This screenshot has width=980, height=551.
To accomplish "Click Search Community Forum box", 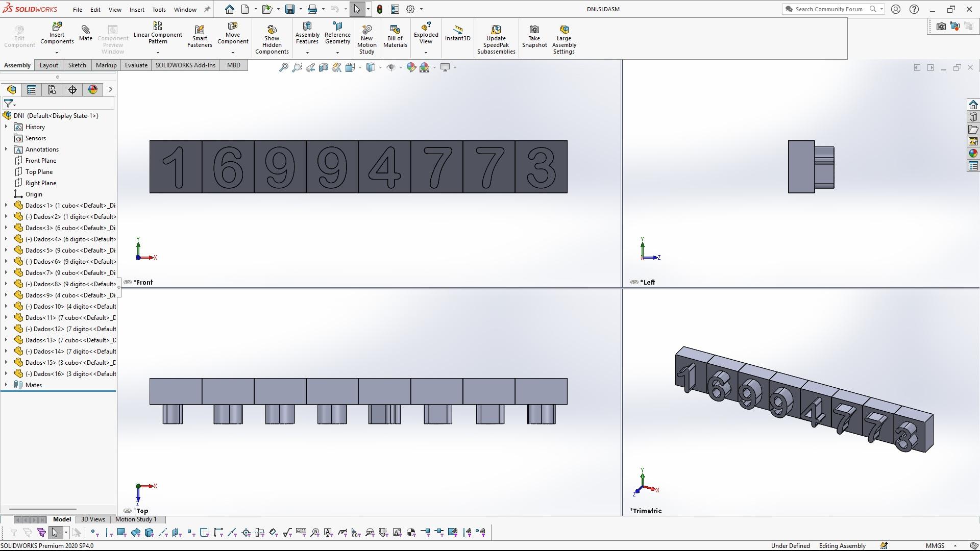I will tap(829, 9).
